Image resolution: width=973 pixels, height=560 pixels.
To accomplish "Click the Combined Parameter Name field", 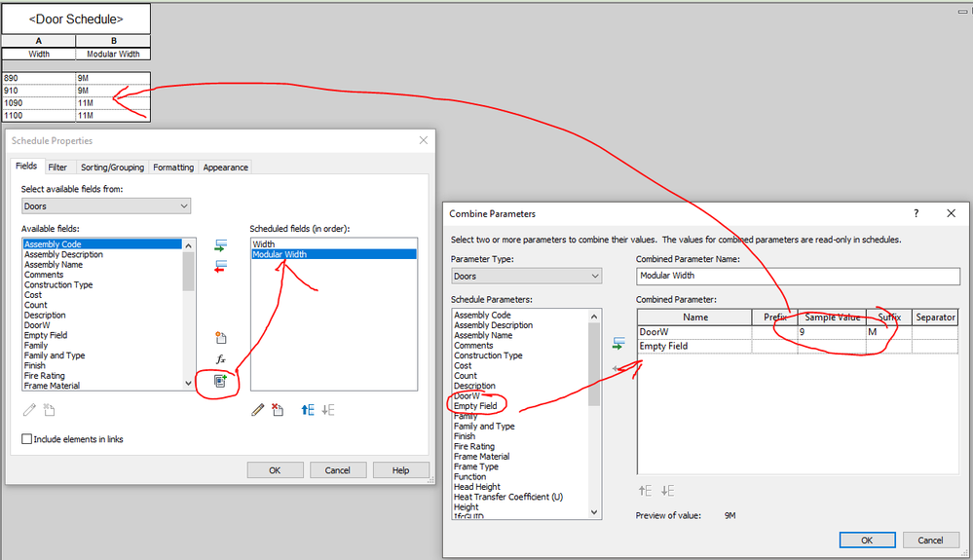I will click(798, 276).
